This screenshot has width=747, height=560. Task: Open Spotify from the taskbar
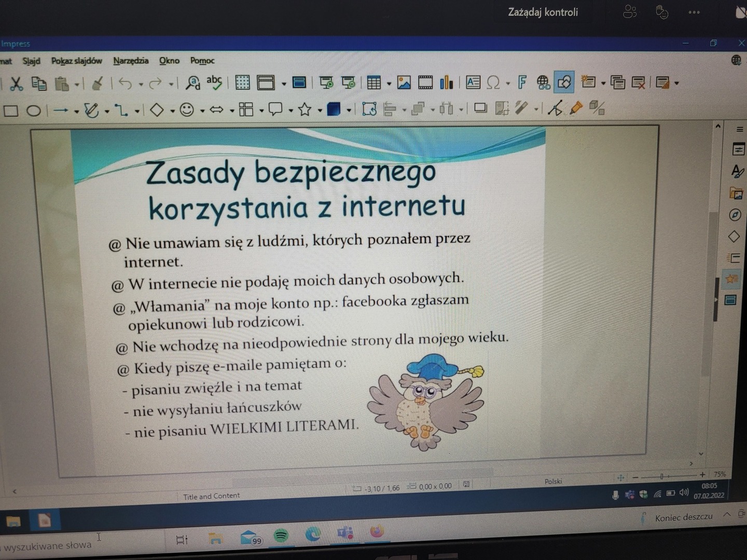pyautogui.click(x=281, y=535)
